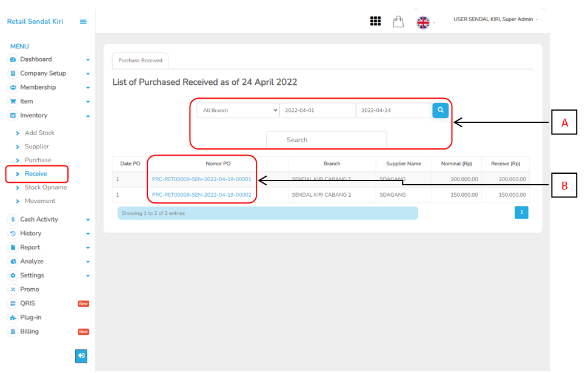Click the Dashboard gauge icon
The height and width of the screenshot is (373, 588).
13,59
